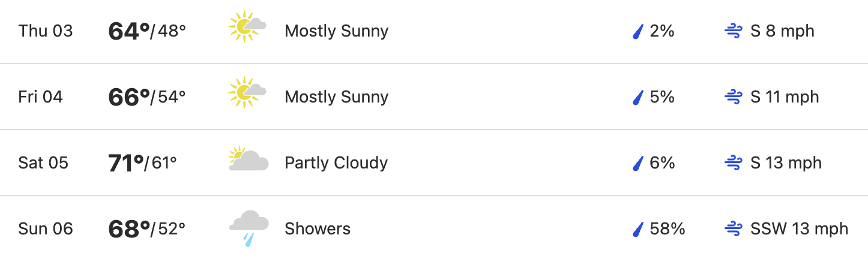This screenshot has height=259, width=868.
Task: Click the wind icon beside SSW 13 mph
Action: click(x=734, y=229)
